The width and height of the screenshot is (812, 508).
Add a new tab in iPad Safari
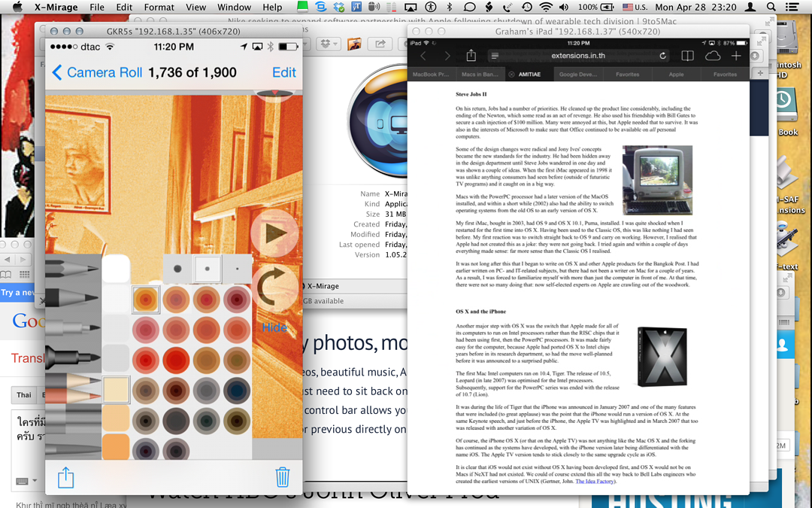[x=736, y=56]
